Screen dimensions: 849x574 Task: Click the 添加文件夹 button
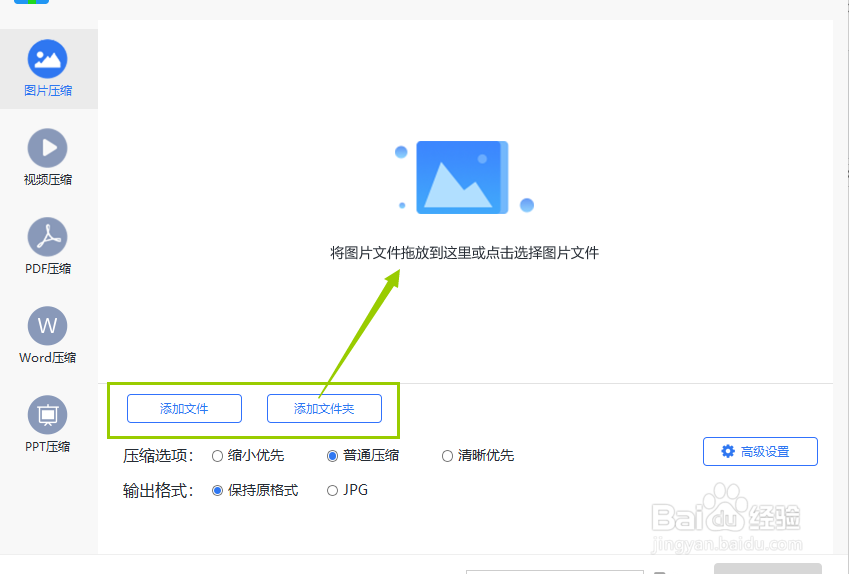click(x=324, y=408)
